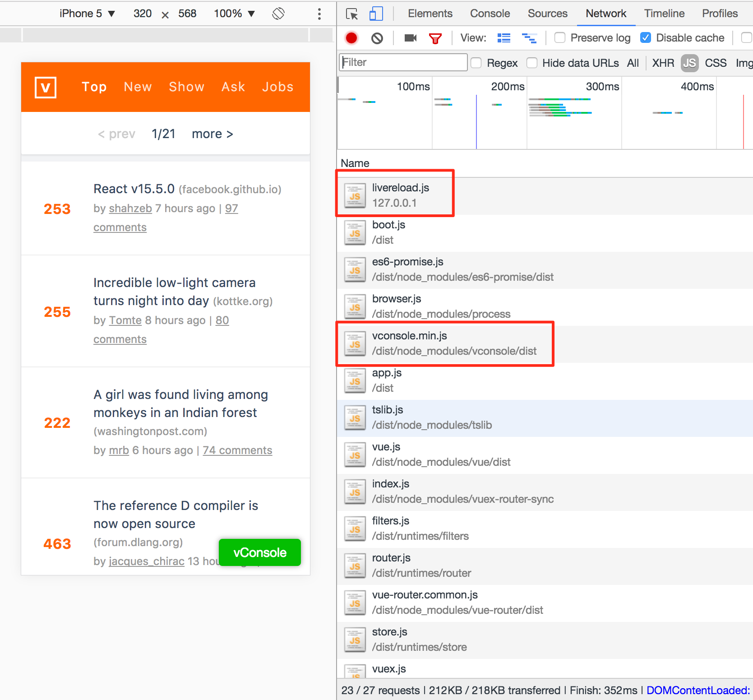Toggle the red filter funnel icon
The width and height of the screenshot is (753, 700).
click(x=435, y=38)
